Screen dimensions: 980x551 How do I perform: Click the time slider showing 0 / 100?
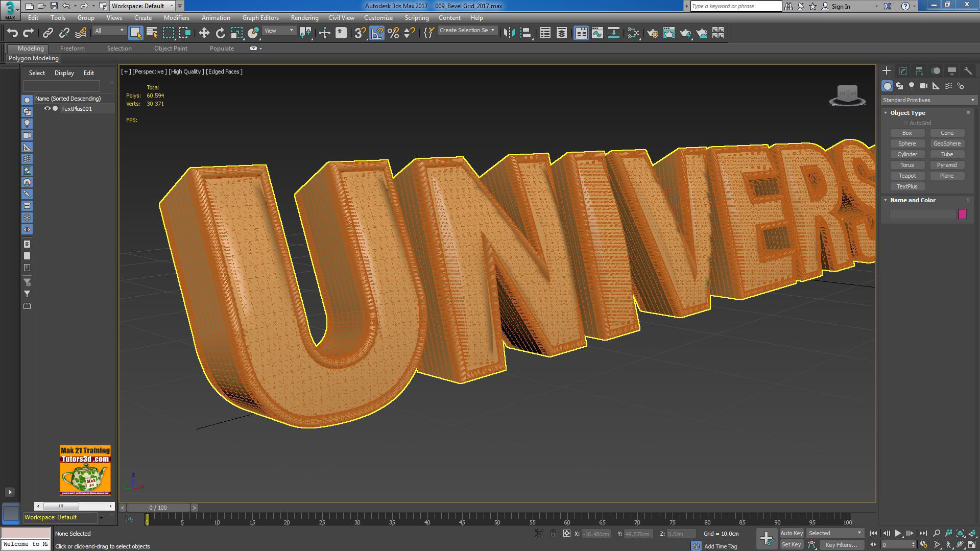pos(158,508)
